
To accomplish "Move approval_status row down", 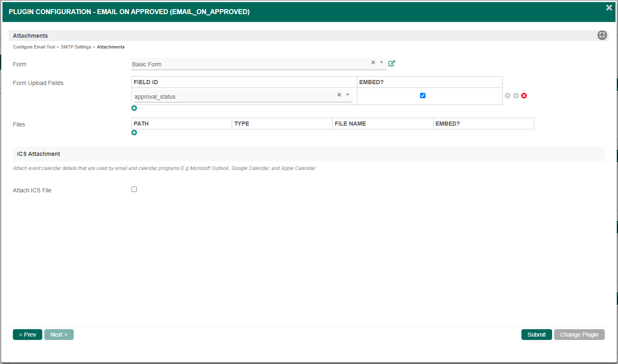I will (x=516, y=96).
